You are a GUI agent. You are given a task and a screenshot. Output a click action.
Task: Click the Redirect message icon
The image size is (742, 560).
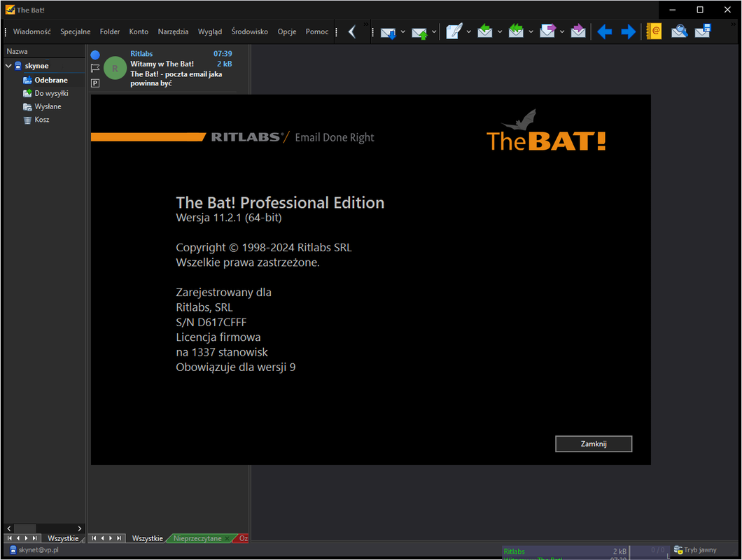[577, 31]
